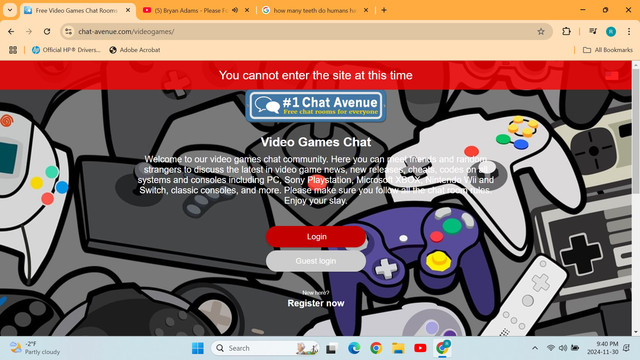Open YouTube app on taskbar
The width and height of the screenshot is (640, 360).
420,348
